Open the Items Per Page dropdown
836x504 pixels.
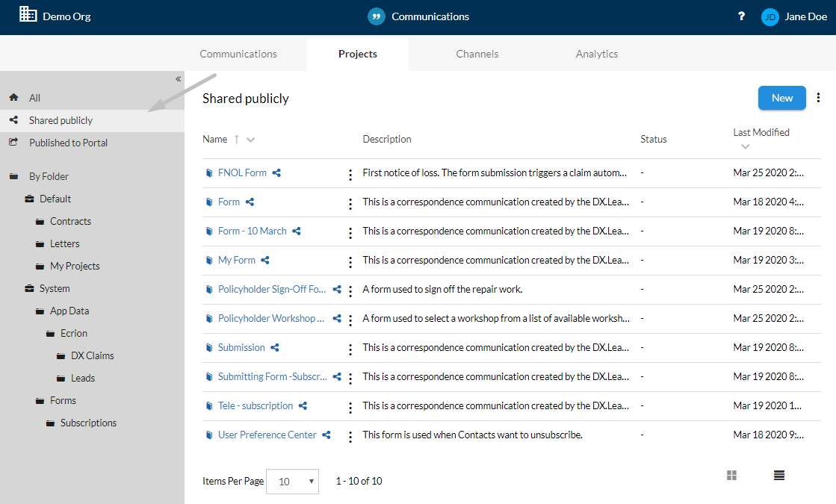292,482
